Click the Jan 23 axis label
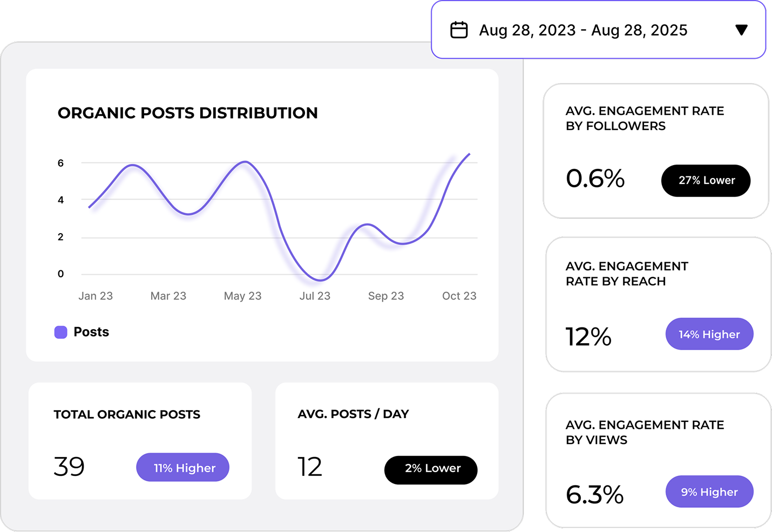Image resolution: width=772 pixels, height=532 pixels. tap(96, 296)
